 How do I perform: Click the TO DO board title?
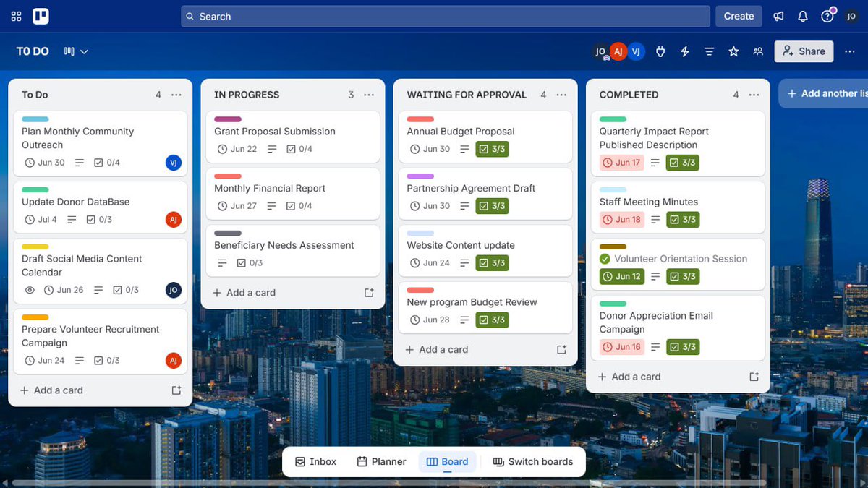tap(33, 51)
